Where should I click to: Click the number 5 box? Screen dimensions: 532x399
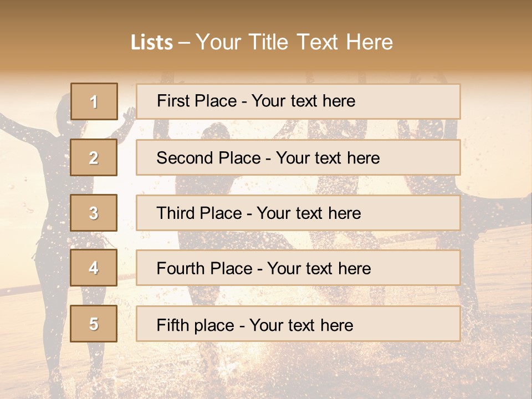click(x=94, y=324)
